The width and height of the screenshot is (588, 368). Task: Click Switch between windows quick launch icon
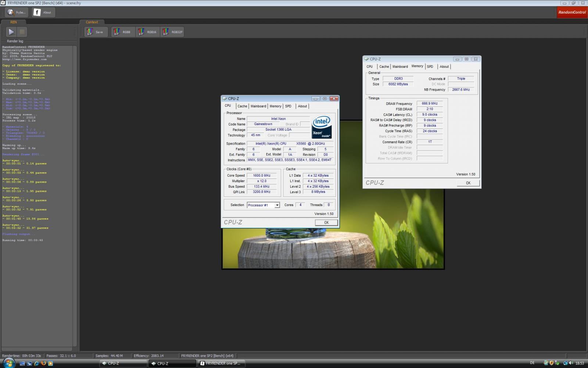pyautogui.click(x=29, y=363)
